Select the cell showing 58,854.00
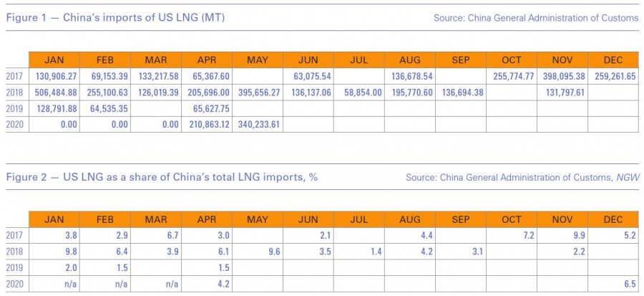The image size is (644, 296). coord(359,92)
